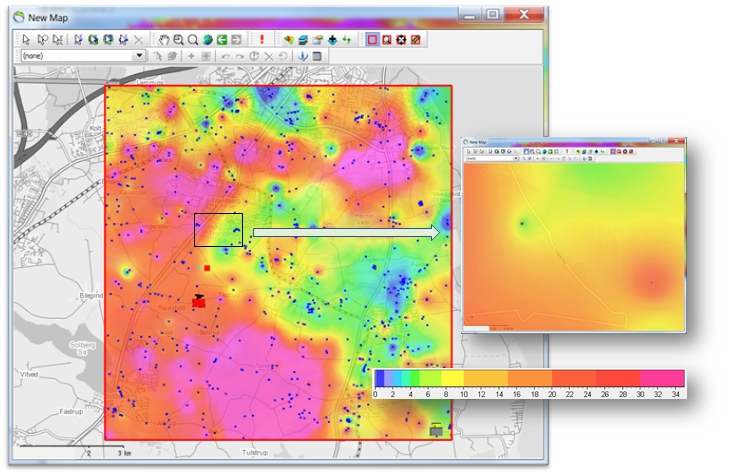
Task: Select the plain magnifier zoom tool
Action: click(x=193, y=40)
